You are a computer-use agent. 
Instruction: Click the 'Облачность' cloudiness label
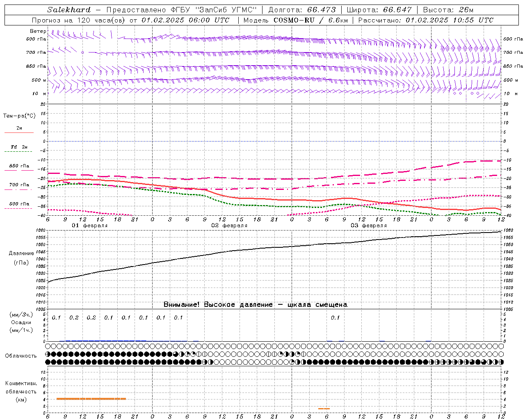pyautogui.click(x=21, y=356)
